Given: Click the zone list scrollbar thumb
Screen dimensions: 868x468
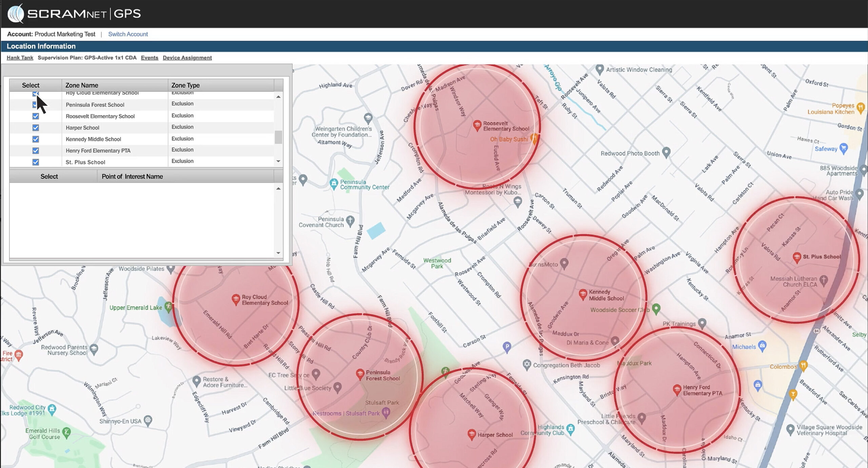Looking at the screenshot, I should click(x=278, y=137).
